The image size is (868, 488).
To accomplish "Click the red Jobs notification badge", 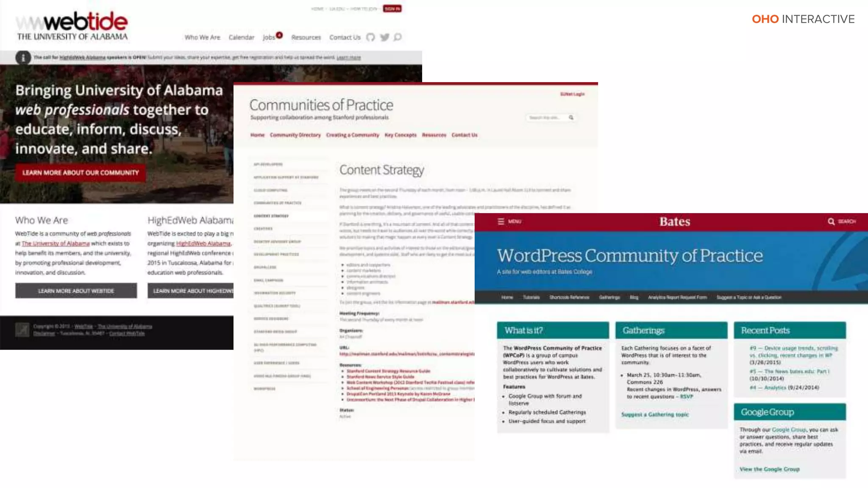I will pyautogui.click(x=279, y=35).
